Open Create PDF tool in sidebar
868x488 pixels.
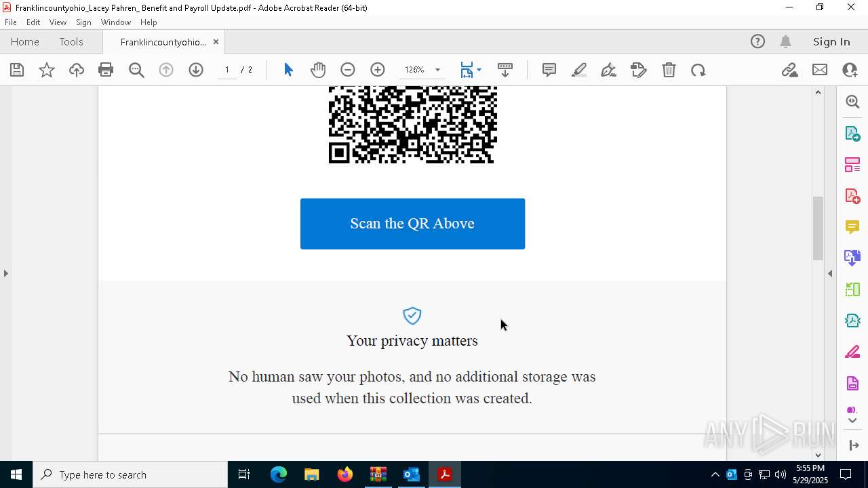pyautogui.click(x=852, y=196)
